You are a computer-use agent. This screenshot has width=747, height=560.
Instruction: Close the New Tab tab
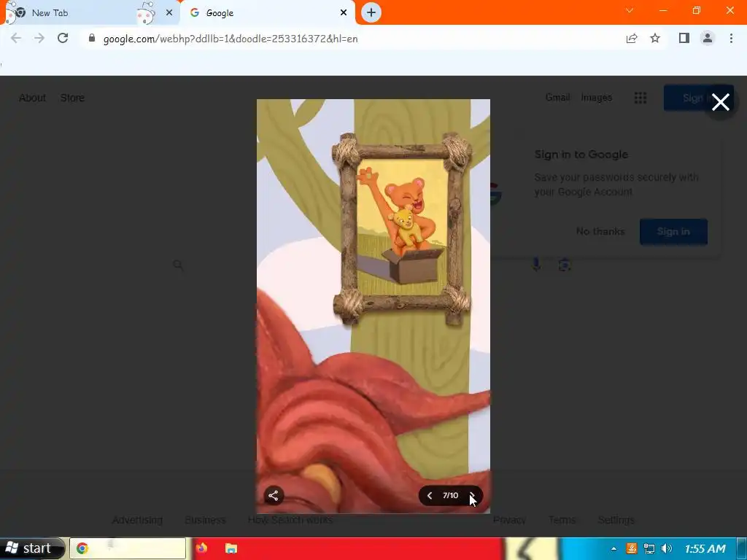click(169, 13)
